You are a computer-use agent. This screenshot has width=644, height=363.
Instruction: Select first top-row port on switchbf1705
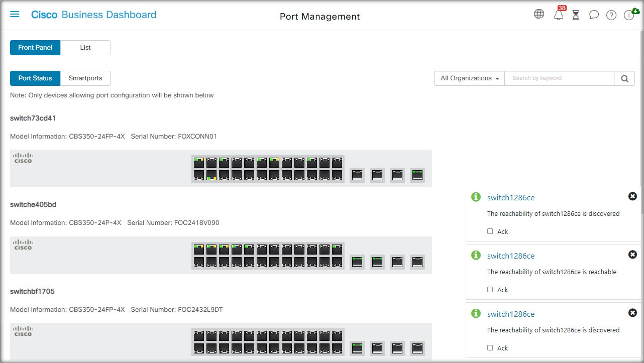point(199,335)
